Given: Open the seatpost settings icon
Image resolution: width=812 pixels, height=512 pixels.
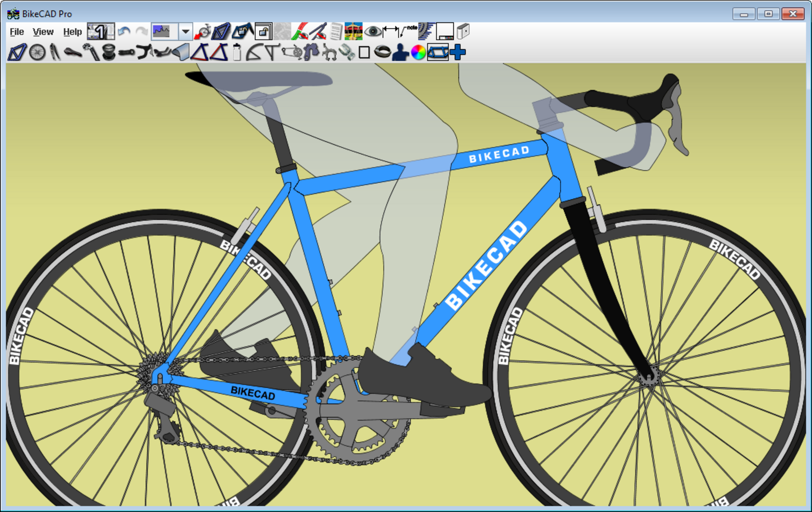Looking at the screenshot, I should [91, 52].
